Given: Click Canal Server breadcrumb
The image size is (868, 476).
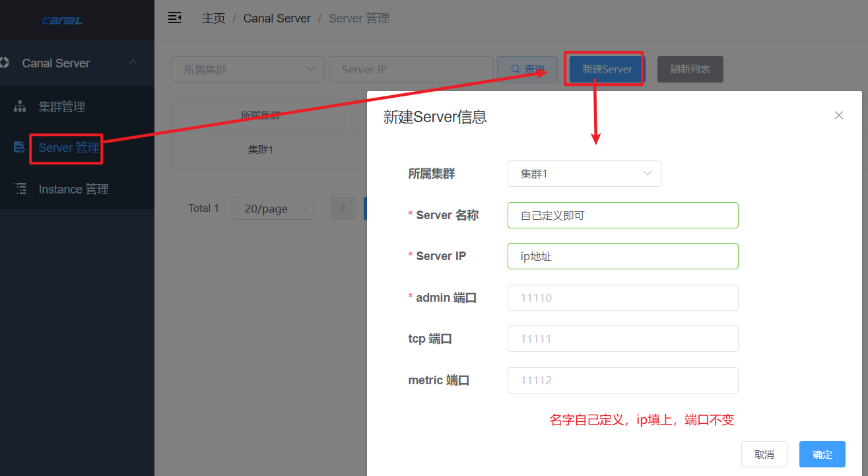Looking at the screenshot, I should 277,18.
